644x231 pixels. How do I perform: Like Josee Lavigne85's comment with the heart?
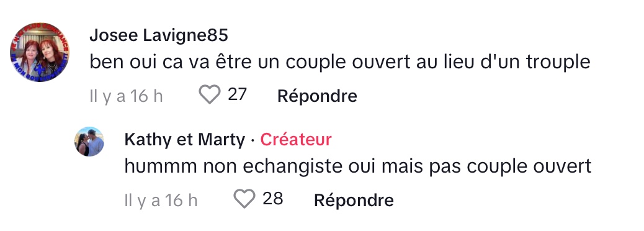click(x=210, y=95)
